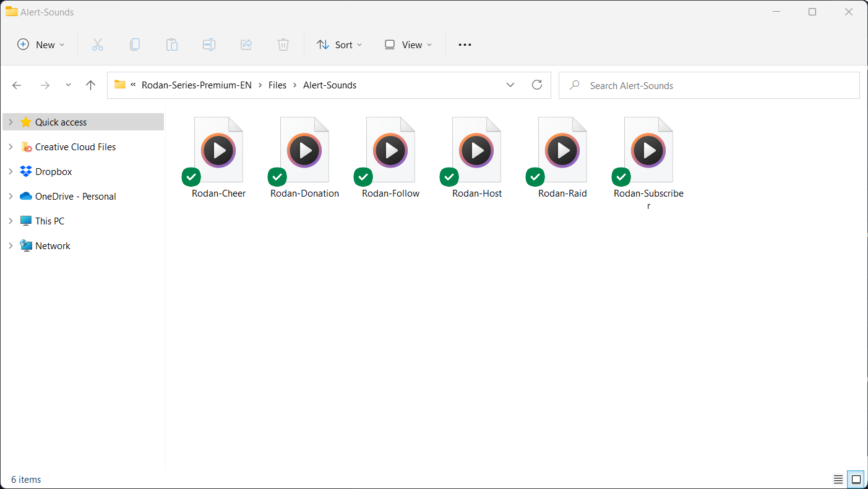Click the New button
Viewport: 868px width, 489px height.
click(x=41, y=45)
